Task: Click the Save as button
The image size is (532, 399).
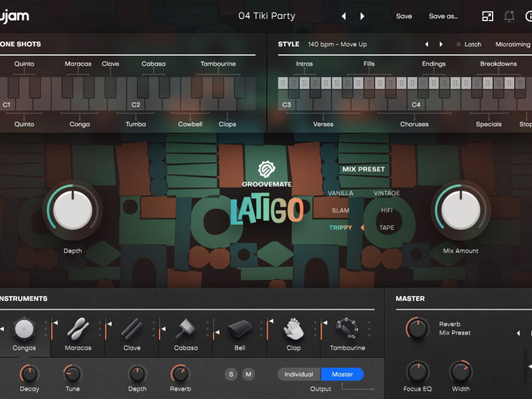Action: tap(443, 16)
